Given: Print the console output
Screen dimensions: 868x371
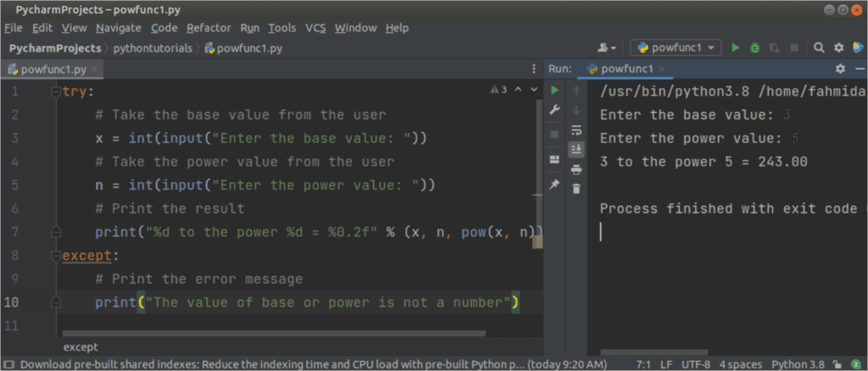Looking at the screenshot, I should pos(576,169).
